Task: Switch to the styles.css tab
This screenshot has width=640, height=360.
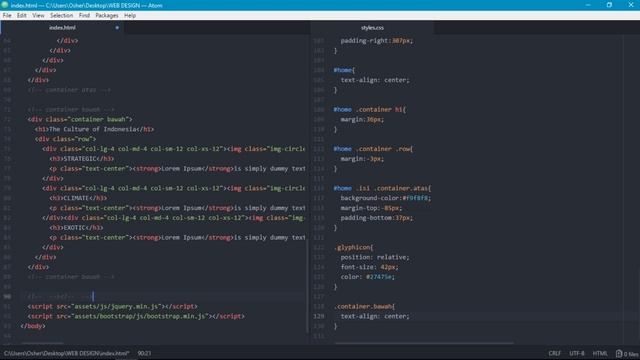Action: point(372,28)
